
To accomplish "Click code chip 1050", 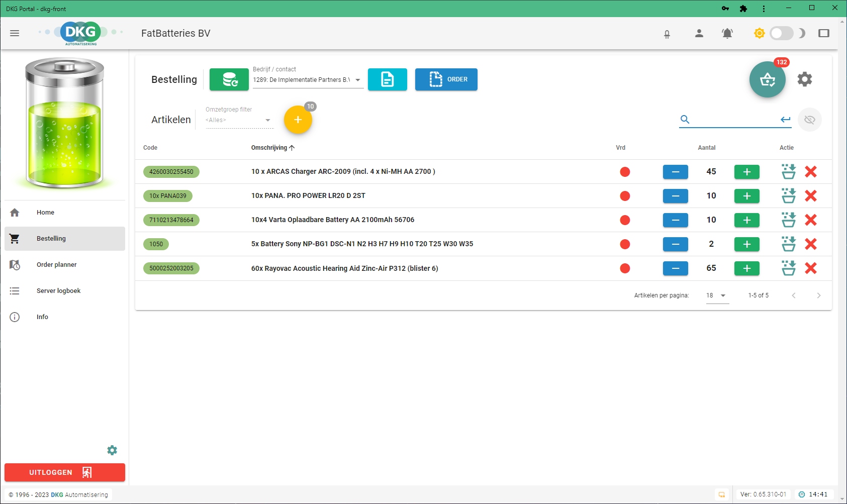I will [x=156, y=244].
